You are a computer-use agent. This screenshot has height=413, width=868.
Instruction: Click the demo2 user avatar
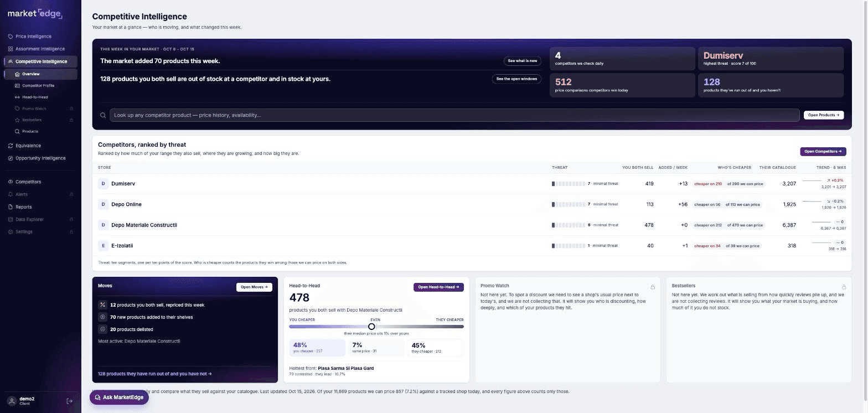(x=12, y=401)
